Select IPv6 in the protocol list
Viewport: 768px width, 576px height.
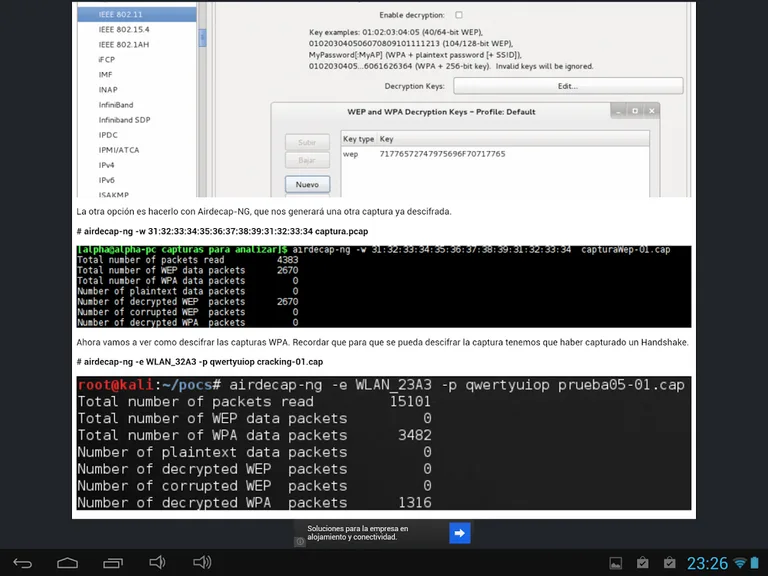pyautogui.click(x=106, y=180)
